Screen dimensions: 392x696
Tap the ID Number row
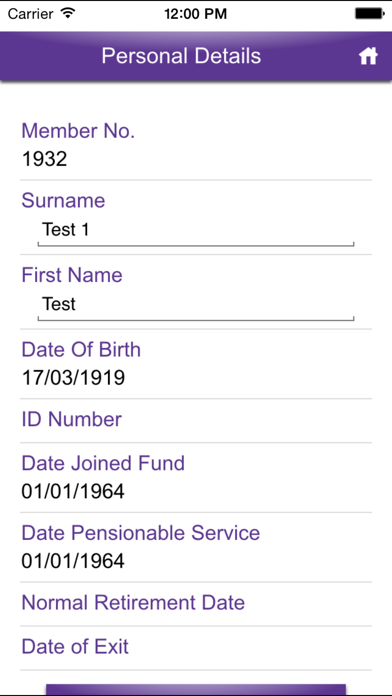(196, 420)
